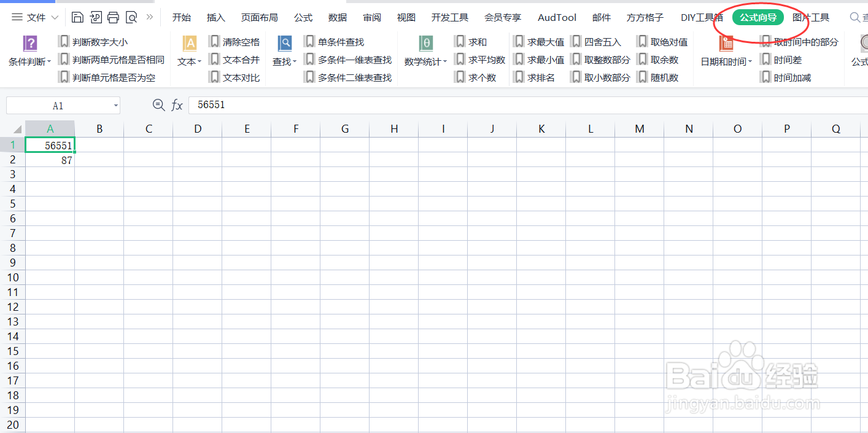Click 文本对比
868x433 pixels.
(234, 77)
